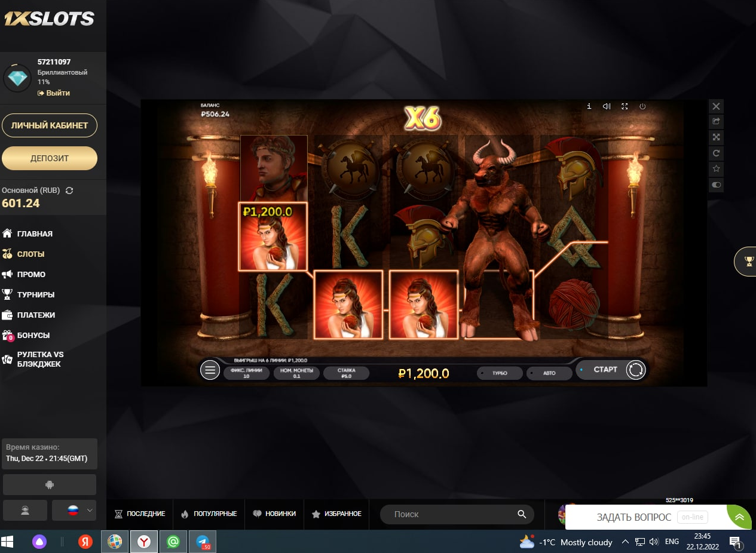Click the 1XSLOTS logo
The width and height of the screenshot is (756, 553).
click(x=49, y=19)
